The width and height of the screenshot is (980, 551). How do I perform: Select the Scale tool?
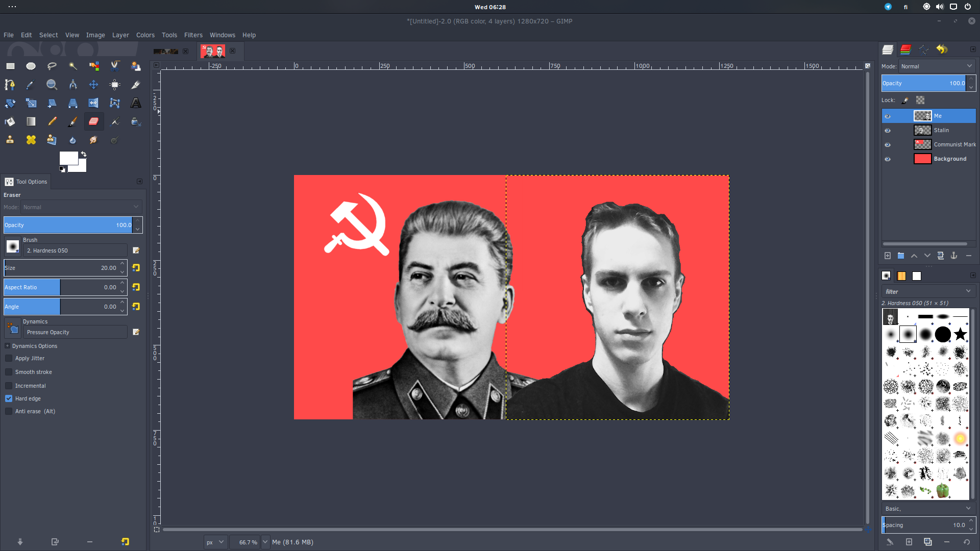(31, 103)
